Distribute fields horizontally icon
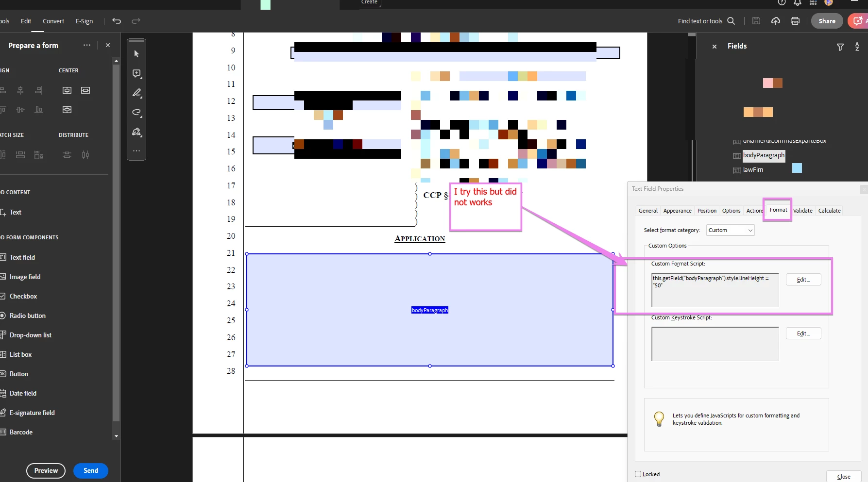 (85, 155)
